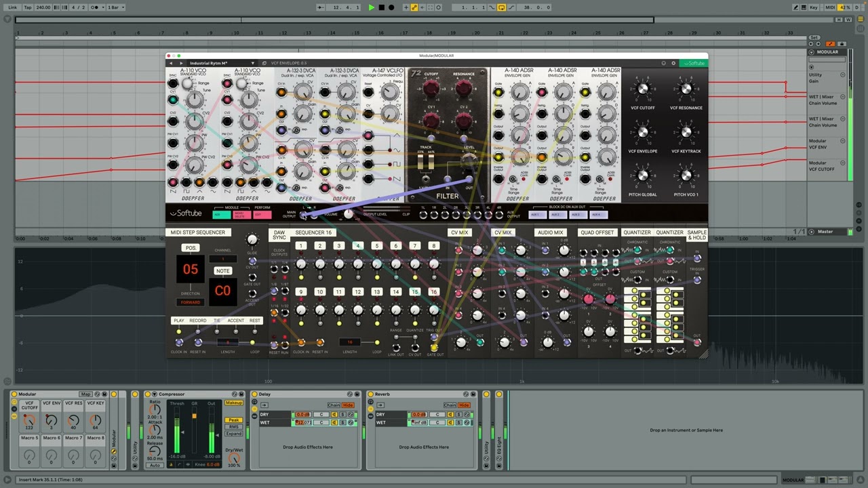
Task: Click the Softube logo button
Action: click(x=694, y=63)
